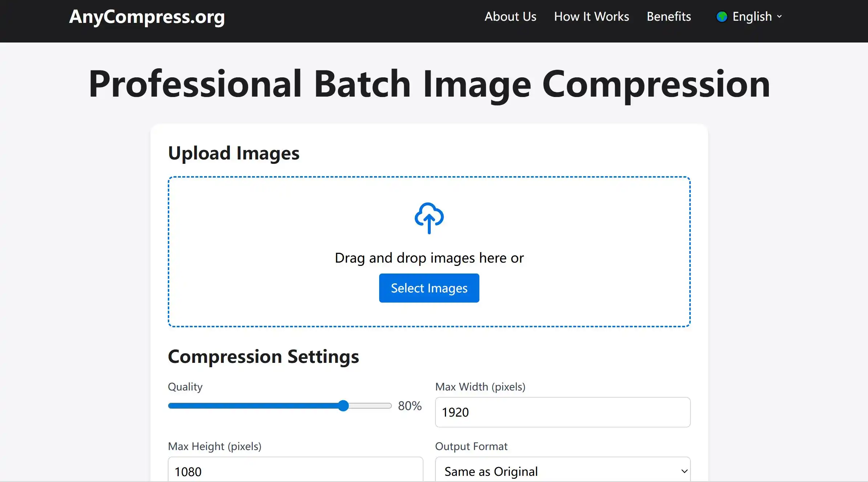Open the About Us menu item
The height and width of the screenshot is (482, 868).
(x=510, y=17)
